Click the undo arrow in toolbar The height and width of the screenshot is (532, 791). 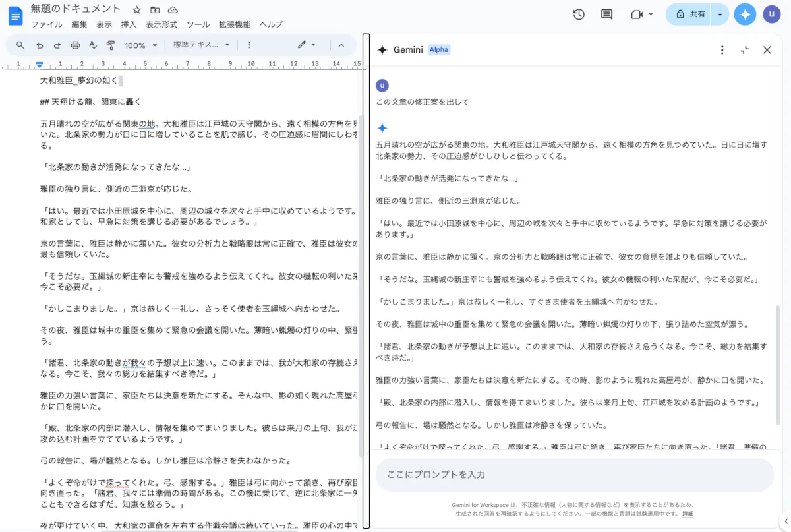pos(40,45)
